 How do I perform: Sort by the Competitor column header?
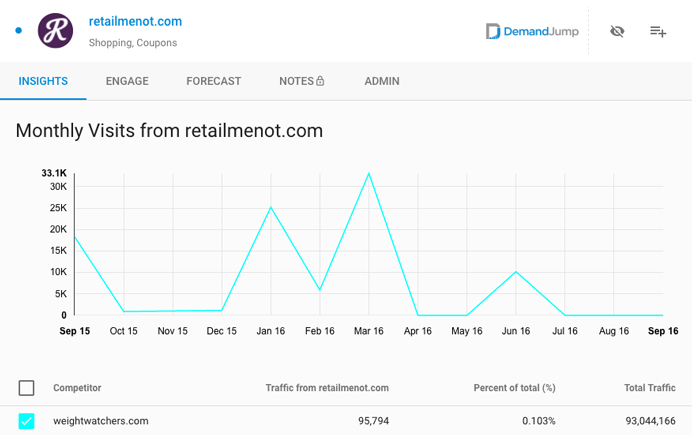(77, 388)
